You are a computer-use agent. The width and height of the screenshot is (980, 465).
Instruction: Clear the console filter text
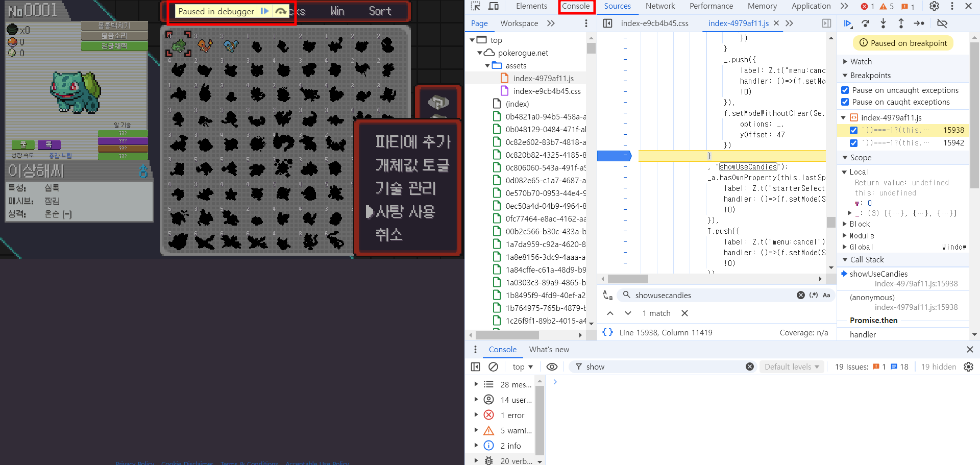click(x=750, y=367)
